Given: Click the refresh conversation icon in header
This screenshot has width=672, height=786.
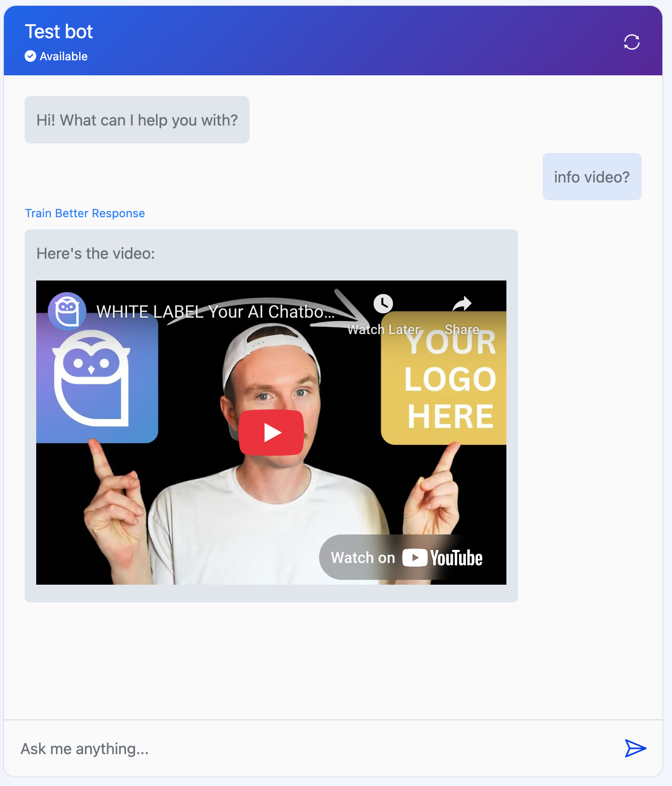Looking at the screenshot, I should coord(631,42).
